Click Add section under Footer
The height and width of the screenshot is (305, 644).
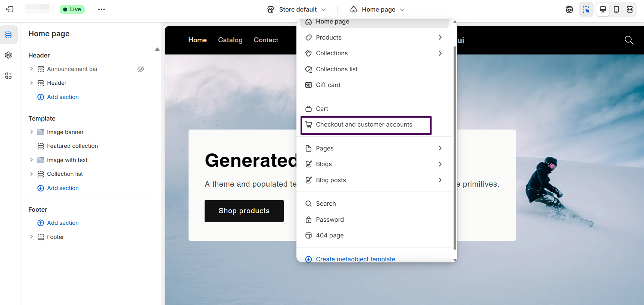(x=63, y=223)
